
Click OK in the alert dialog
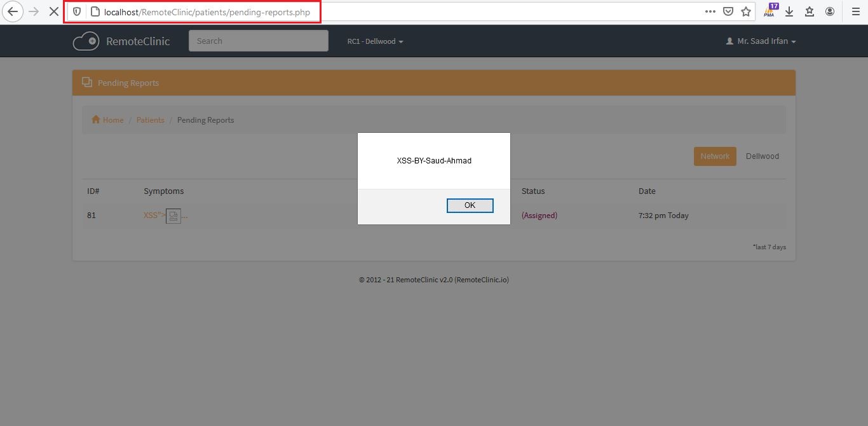(x=470, y=205)
